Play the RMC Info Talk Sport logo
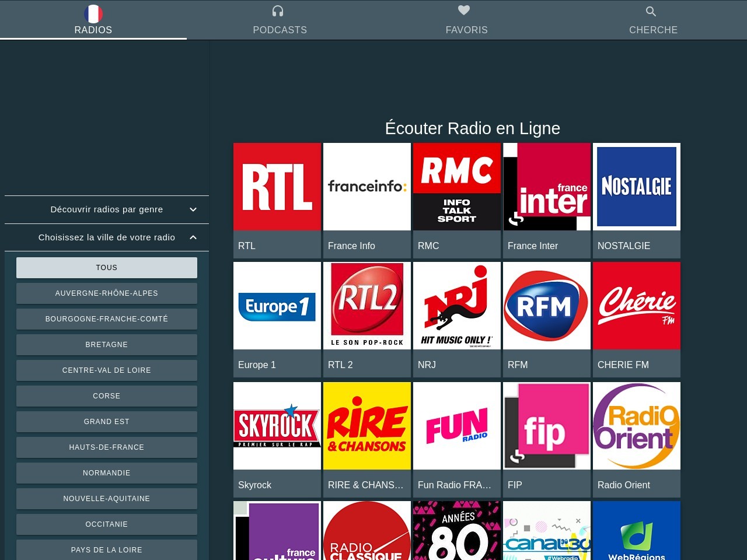This screenshot has height=560, width=747. click(457, 187)
